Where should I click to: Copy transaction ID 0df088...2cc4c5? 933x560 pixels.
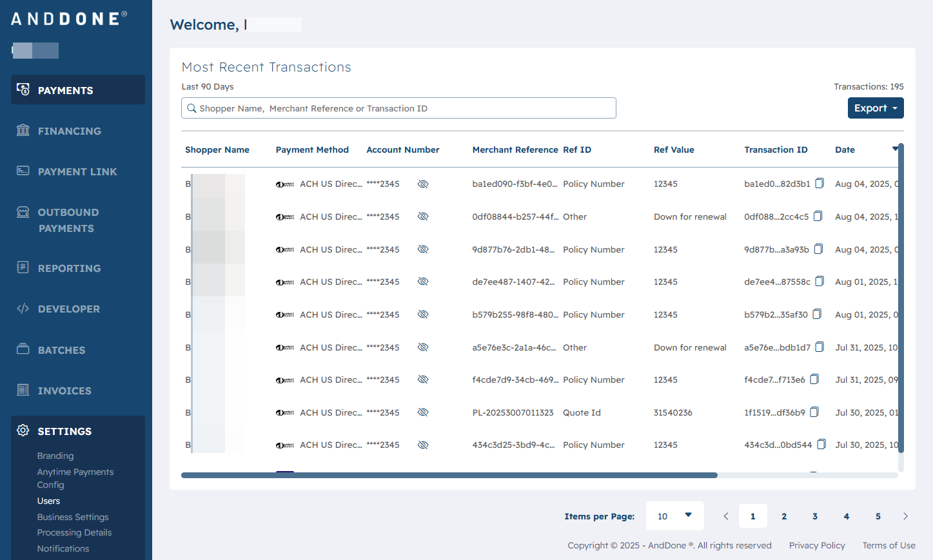tap(818, 217)
